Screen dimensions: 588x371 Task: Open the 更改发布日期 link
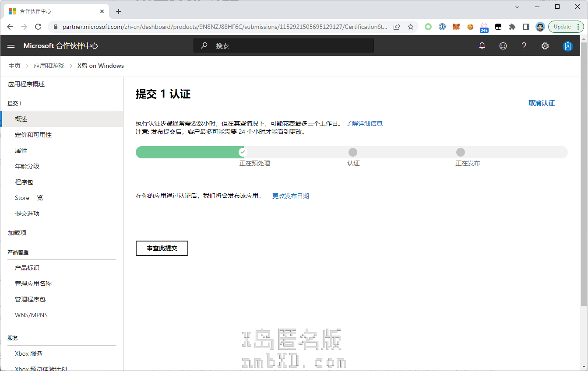coord(291,196)
